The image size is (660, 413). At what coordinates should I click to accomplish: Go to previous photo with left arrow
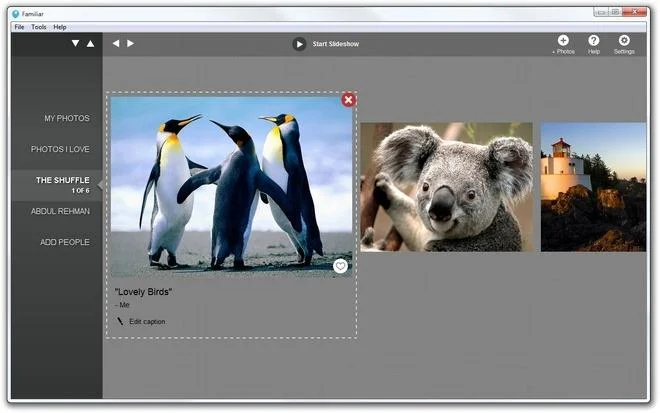pos(116,43)
